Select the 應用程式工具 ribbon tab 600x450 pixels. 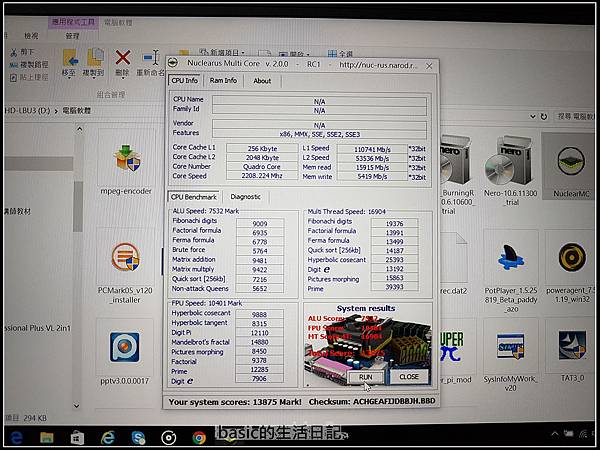(73, 22)
